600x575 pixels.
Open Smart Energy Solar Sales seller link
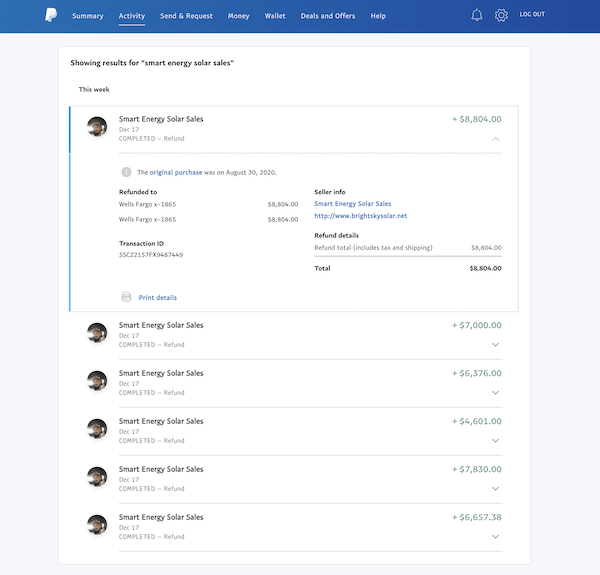click(x=352, y=204)
